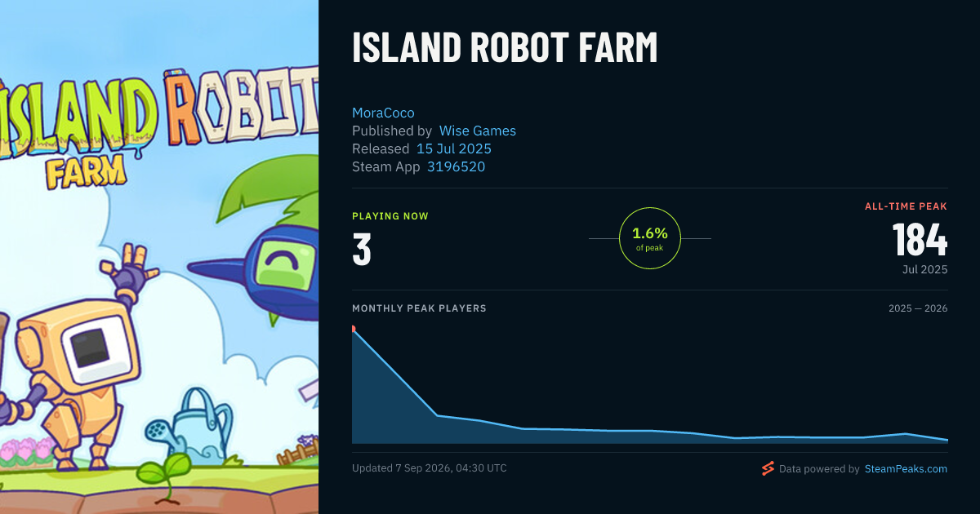Click the Jul 2025 peak date label
Screen dimensions: 980x514
[x=925, y=269]
